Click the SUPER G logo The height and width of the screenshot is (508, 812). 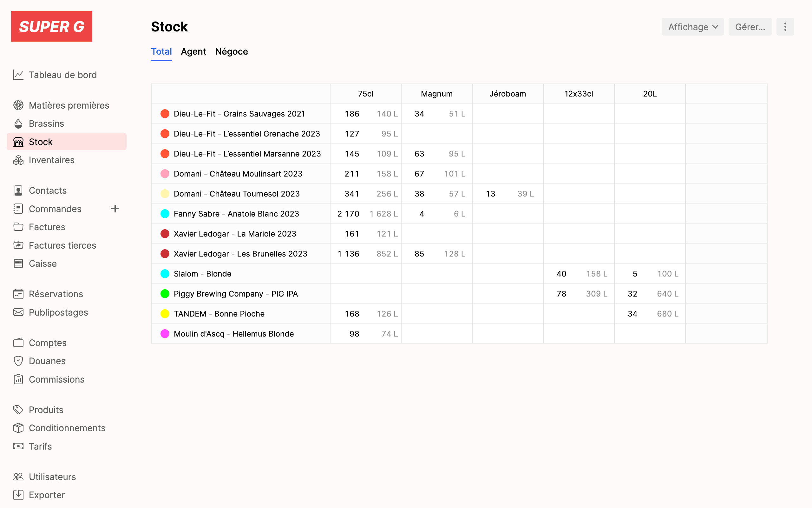point(52,27)
